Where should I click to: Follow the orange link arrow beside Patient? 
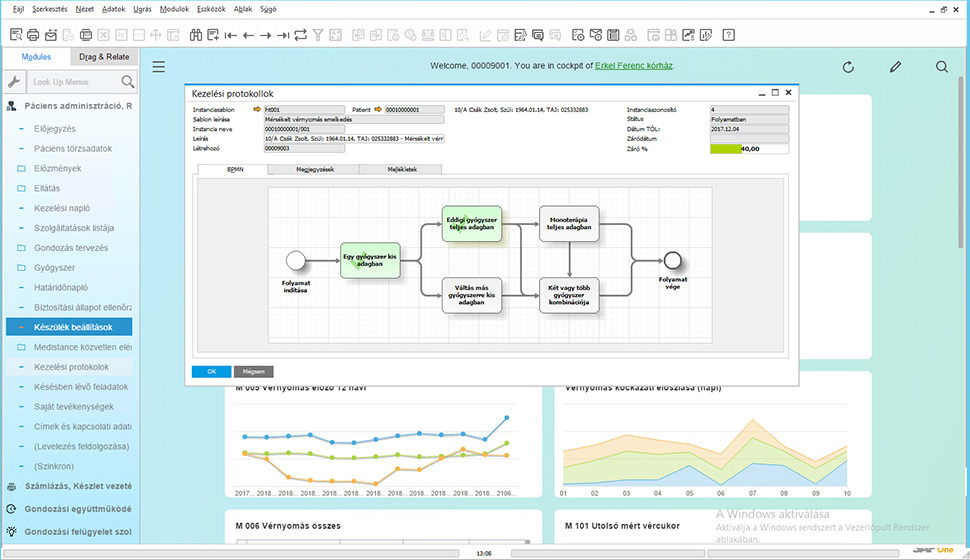pyautogui.click(x=378, y=109)
